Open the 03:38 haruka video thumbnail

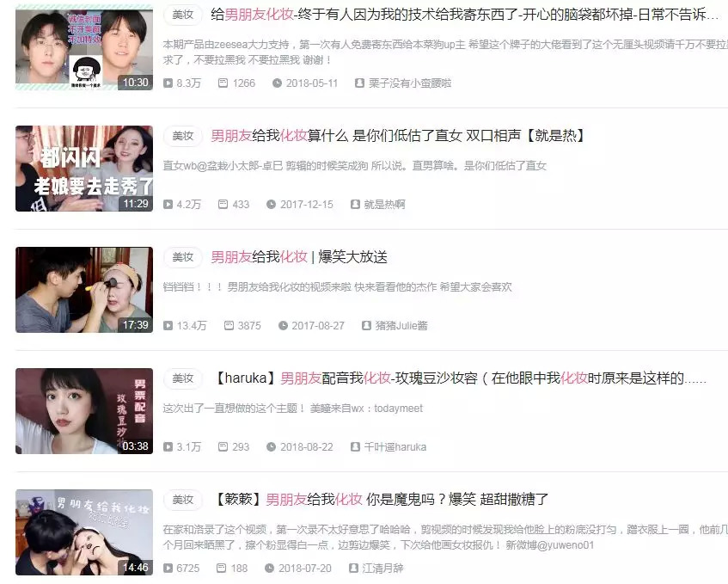point(84,411)
